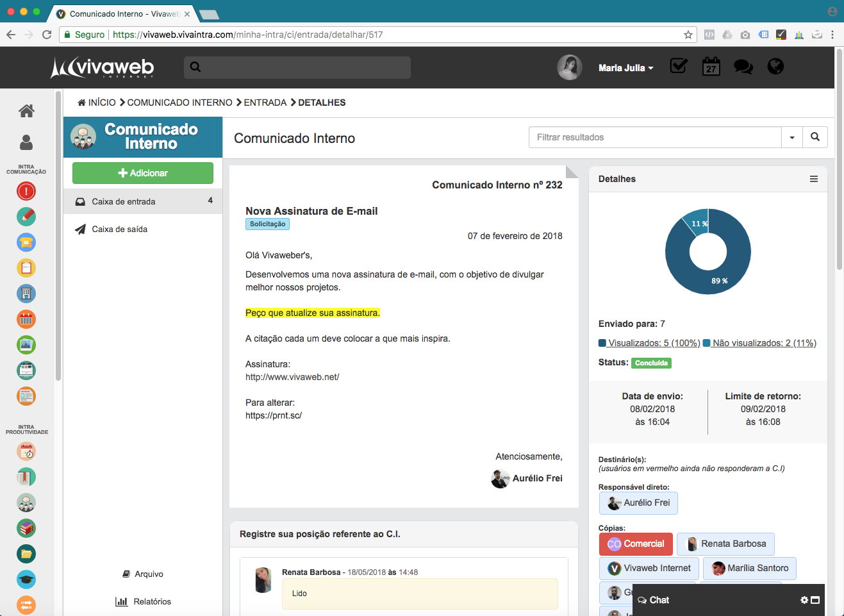The image size is (844, 616).
Task: Click the graduation cap sidebar icon
Action: [26, 579]
